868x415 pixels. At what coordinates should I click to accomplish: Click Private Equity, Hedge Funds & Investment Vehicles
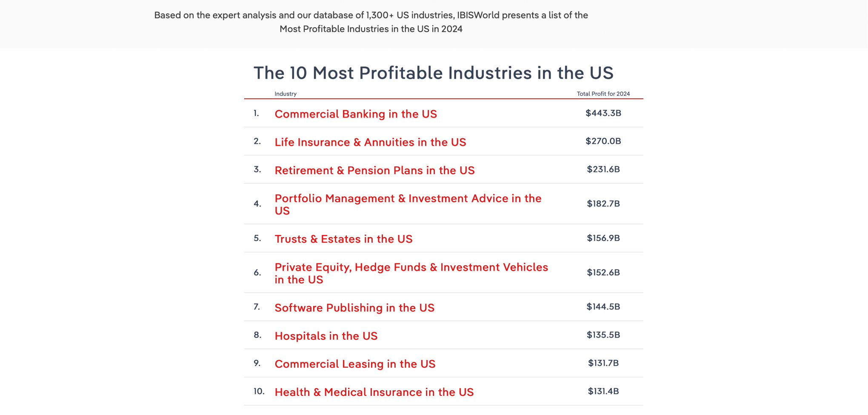(411, 267)
